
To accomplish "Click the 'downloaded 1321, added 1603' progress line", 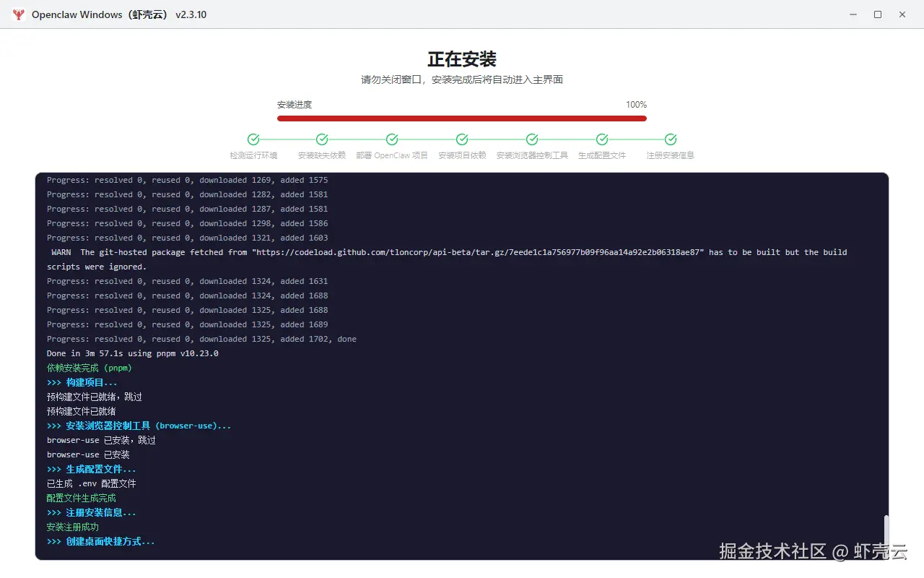I will [188, 238].
